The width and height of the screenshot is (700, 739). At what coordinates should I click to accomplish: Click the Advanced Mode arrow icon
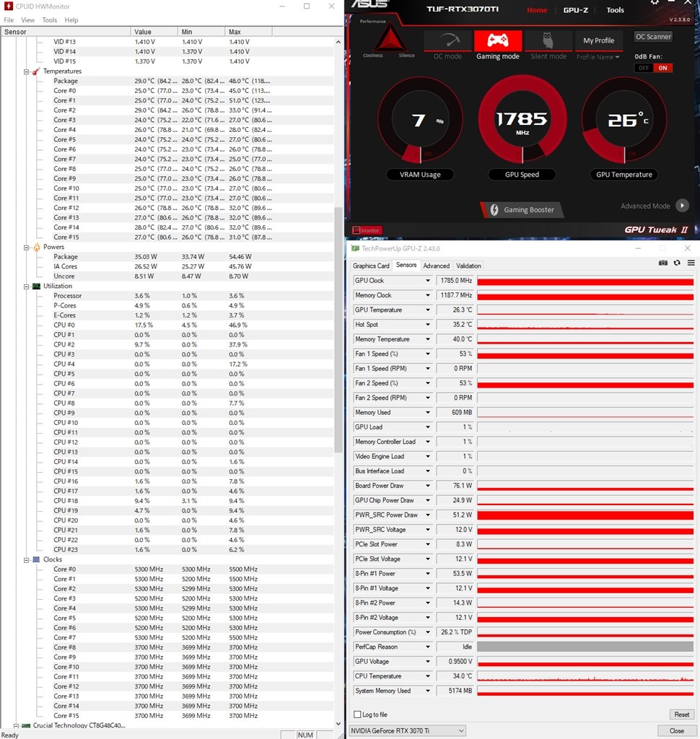coord(682,206)
